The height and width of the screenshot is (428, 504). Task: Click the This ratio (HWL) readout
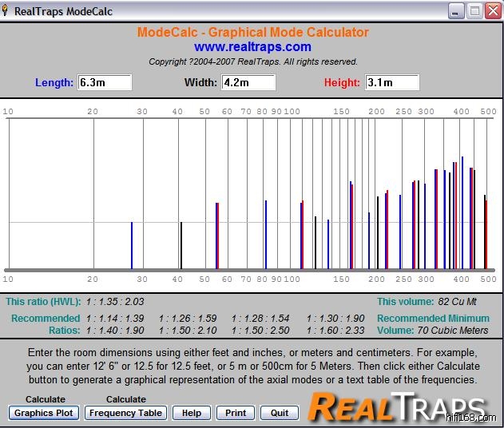75,302
